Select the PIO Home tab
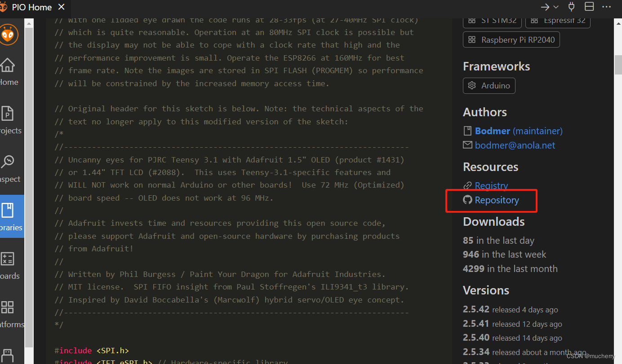This screenshot has height=364, width=622. [35, 7]
